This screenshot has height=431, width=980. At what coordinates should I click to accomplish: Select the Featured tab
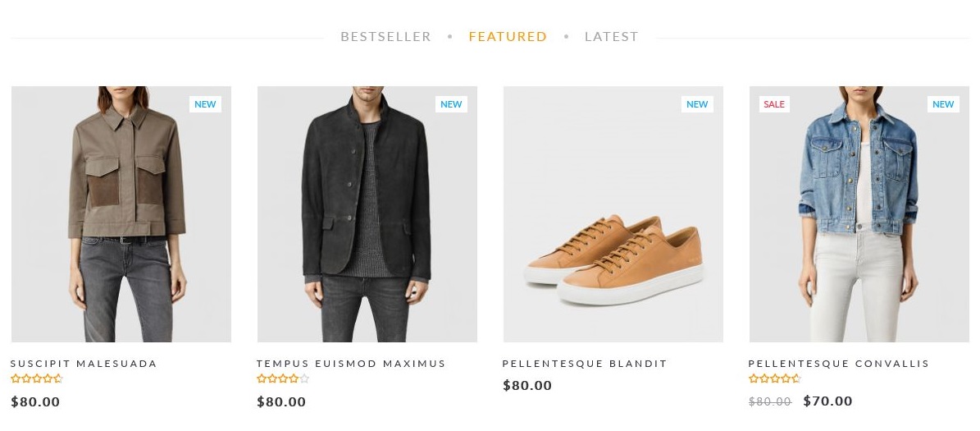[x=508, y=36]
